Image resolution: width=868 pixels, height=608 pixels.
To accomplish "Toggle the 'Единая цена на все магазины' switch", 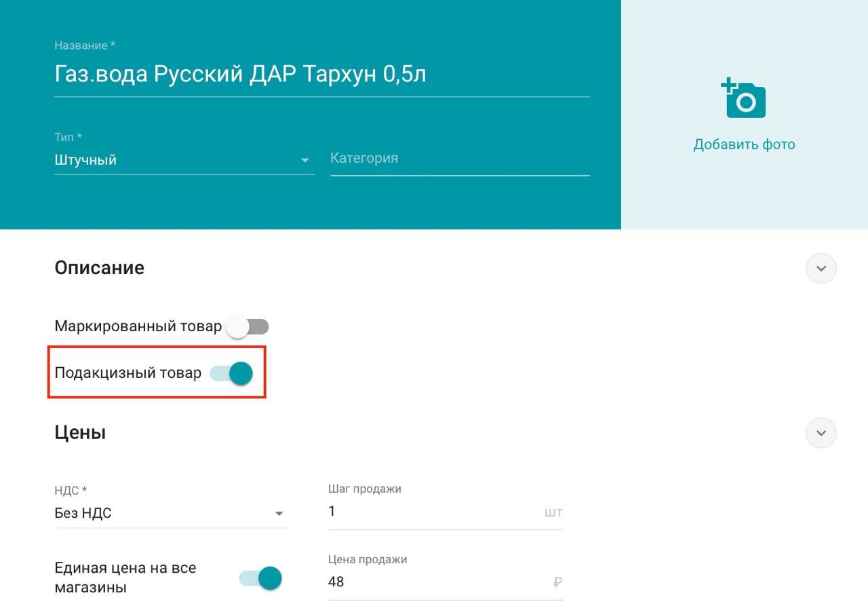I will [260, 578].
